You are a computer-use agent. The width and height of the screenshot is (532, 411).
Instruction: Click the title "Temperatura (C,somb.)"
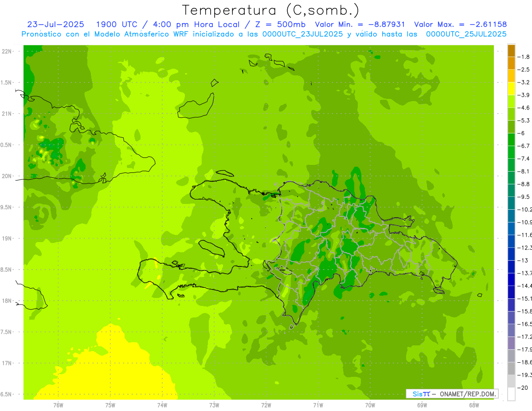pyautogui.click(x=270, y=10)
